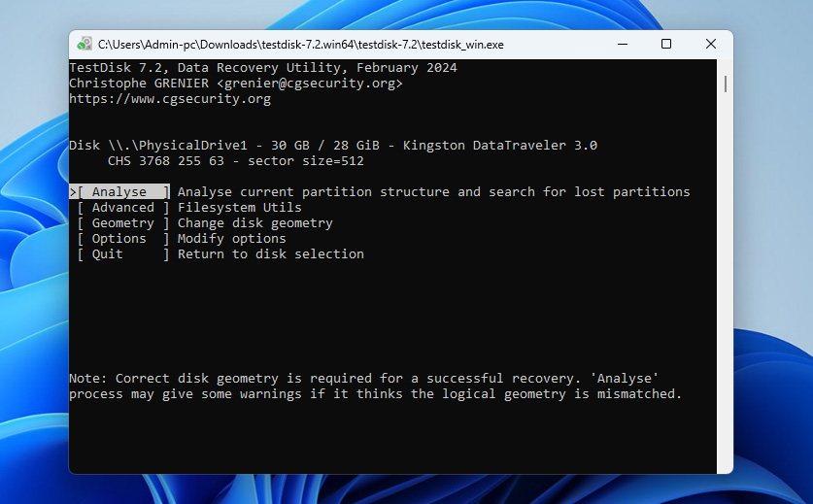813x504 pixels.
Task: Click the grenier@cgsecurity.org email text
Action: coord(310,83)
